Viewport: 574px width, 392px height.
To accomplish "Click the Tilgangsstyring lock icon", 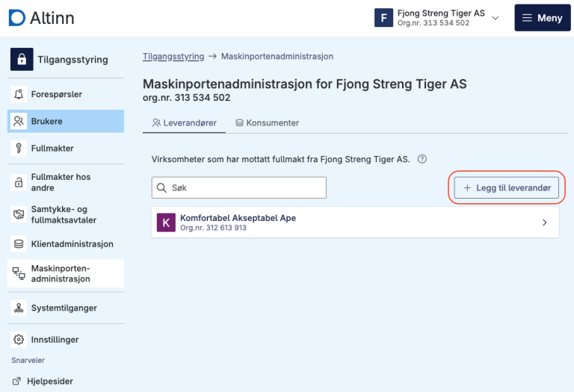I will [x=22, y=59].
